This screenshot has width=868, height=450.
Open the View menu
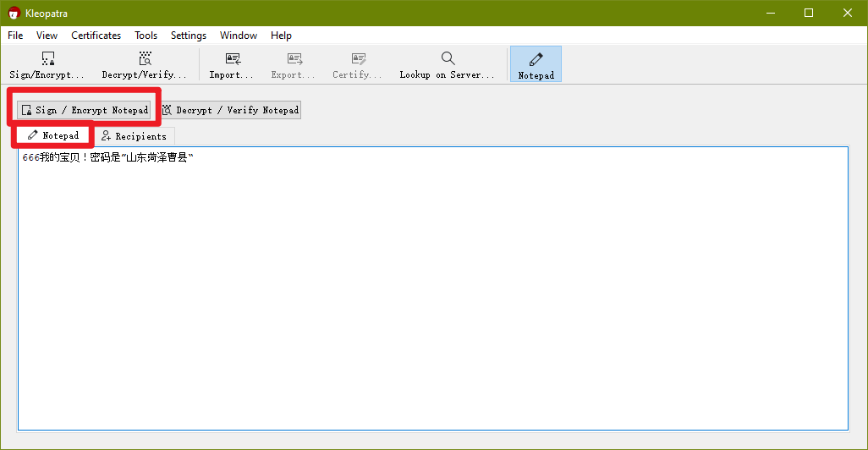point(47,36)
